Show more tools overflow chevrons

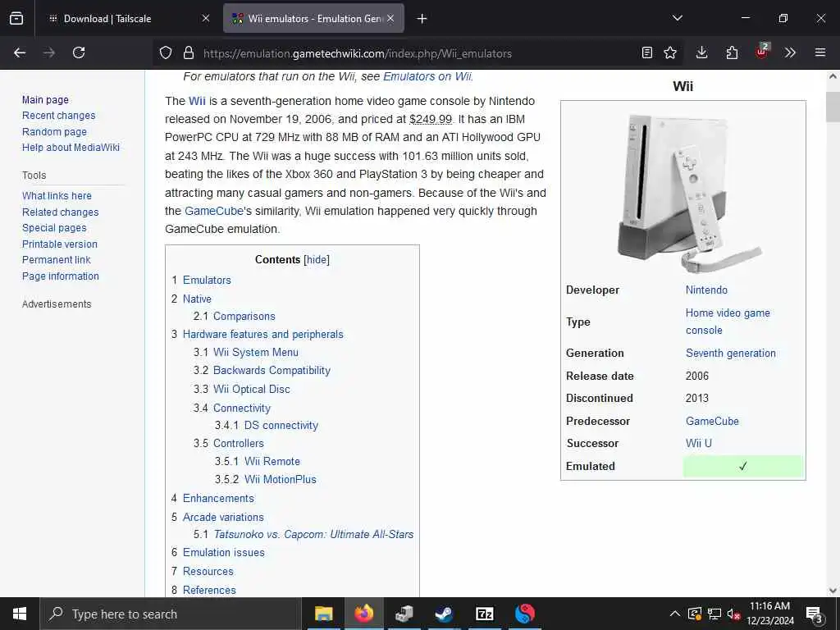click(790, 52)
